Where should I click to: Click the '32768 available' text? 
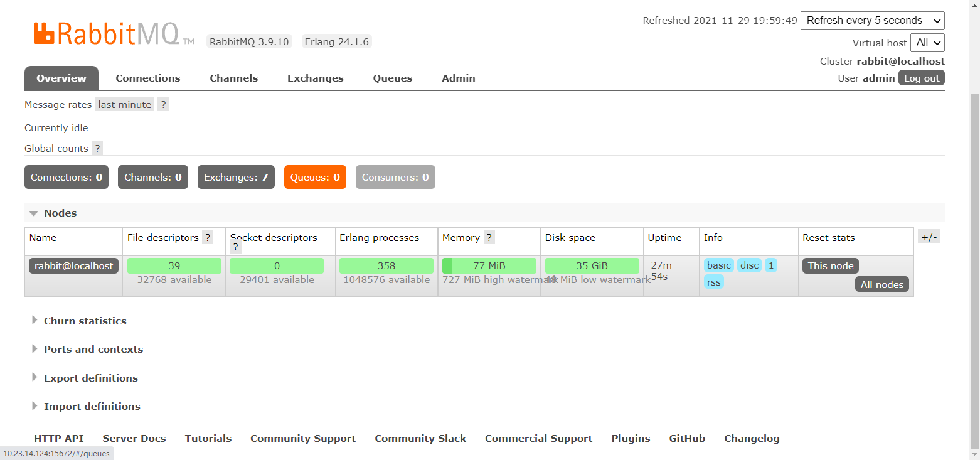174,280
